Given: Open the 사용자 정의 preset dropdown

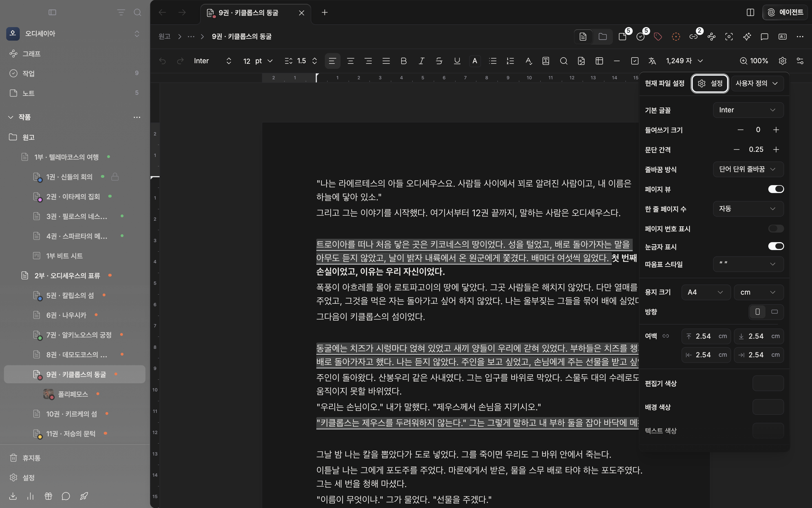Looking at the screenshot, I should pos(757,83).
